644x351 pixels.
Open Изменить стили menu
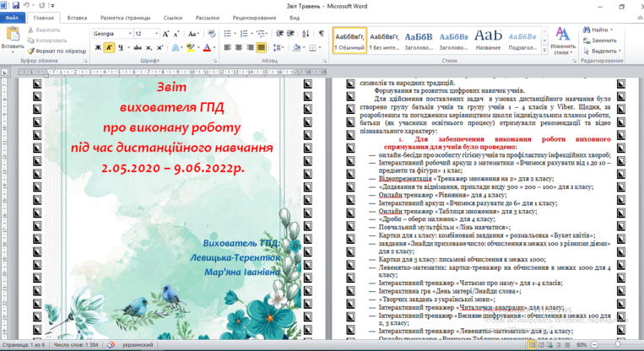(x=563, y=40)
